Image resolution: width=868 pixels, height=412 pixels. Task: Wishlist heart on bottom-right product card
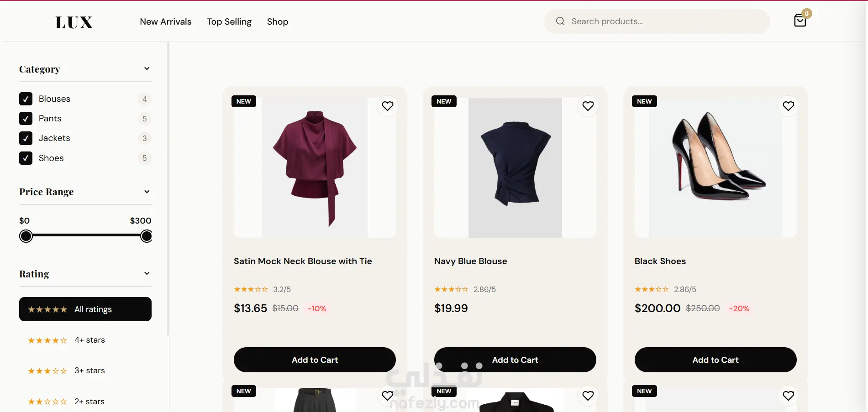point(789,396)
